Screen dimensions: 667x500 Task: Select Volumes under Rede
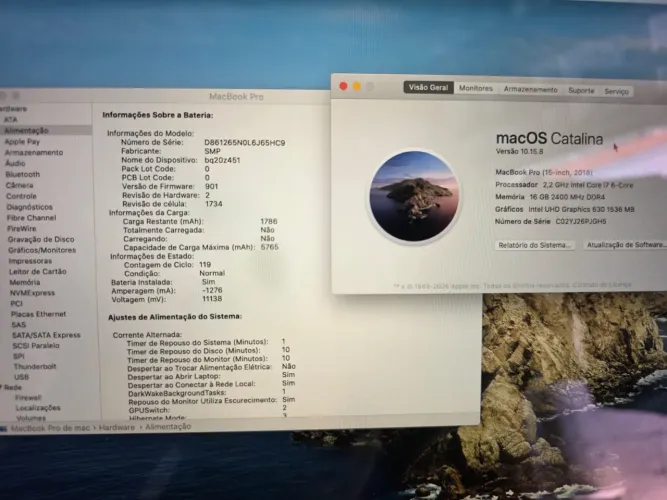(31, 418)
